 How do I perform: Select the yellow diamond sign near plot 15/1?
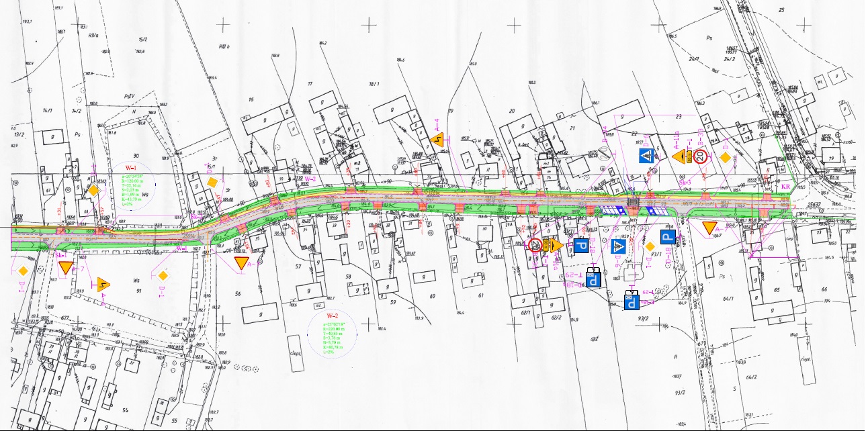[212, 182]
